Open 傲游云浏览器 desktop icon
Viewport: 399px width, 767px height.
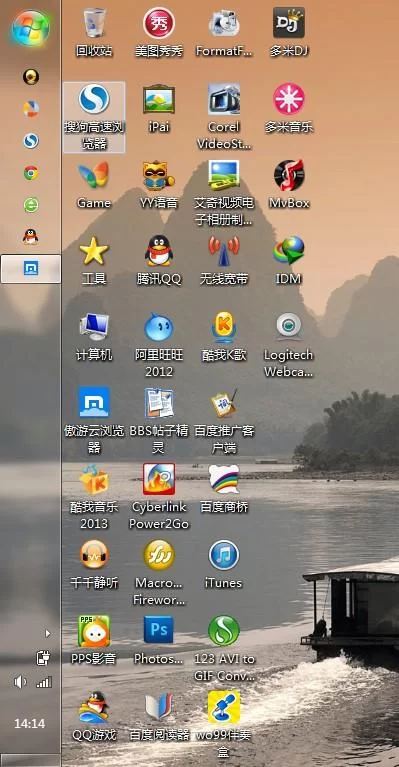pos(94,421)
